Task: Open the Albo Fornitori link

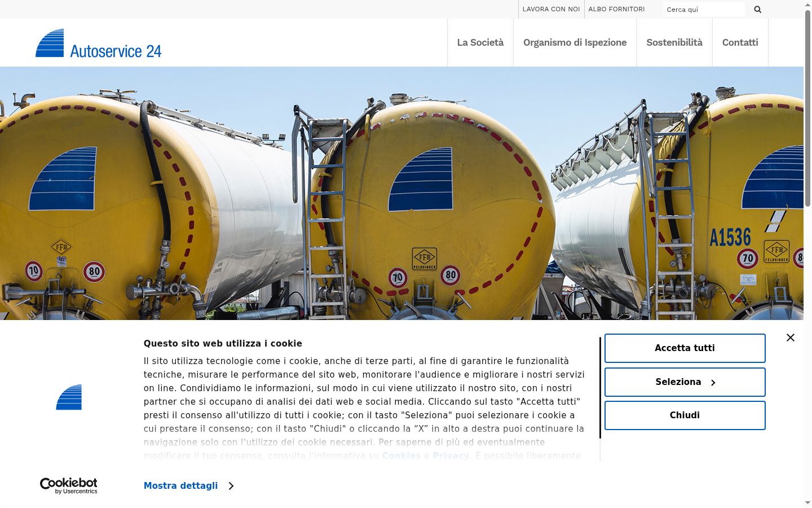Action: 616,9
